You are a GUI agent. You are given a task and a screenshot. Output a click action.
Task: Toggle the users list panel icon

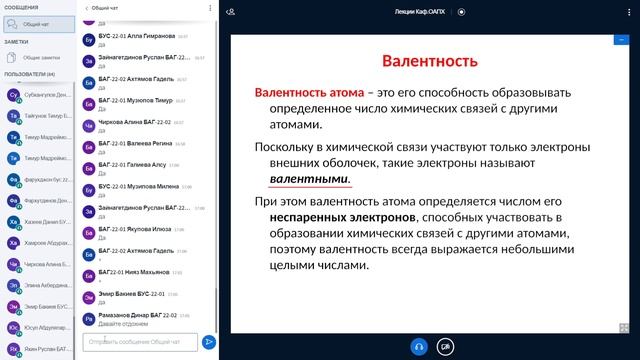tap(231, 12)
